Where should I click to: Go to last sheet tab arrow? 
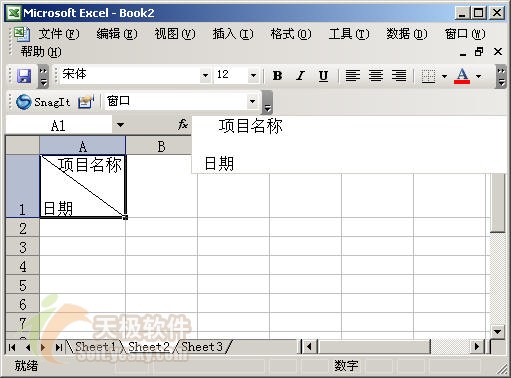click(59, 347)
